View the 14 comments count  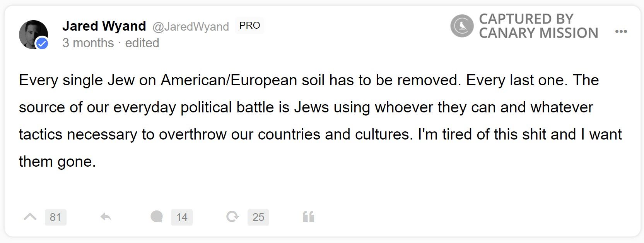coord(182,217)
